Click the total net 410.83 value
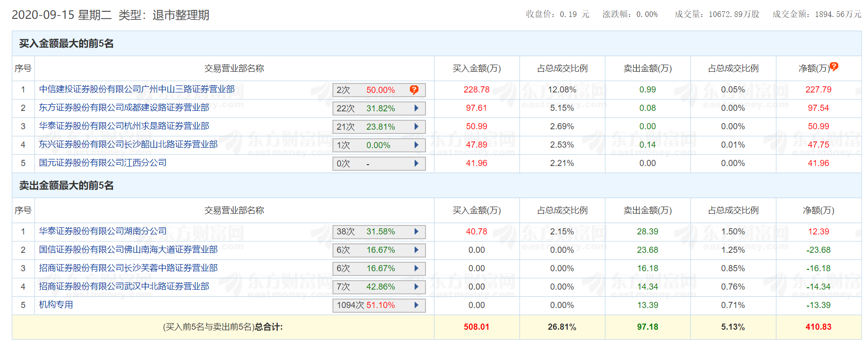This screenshot has height=350, width=868. [x=818, y=327]
